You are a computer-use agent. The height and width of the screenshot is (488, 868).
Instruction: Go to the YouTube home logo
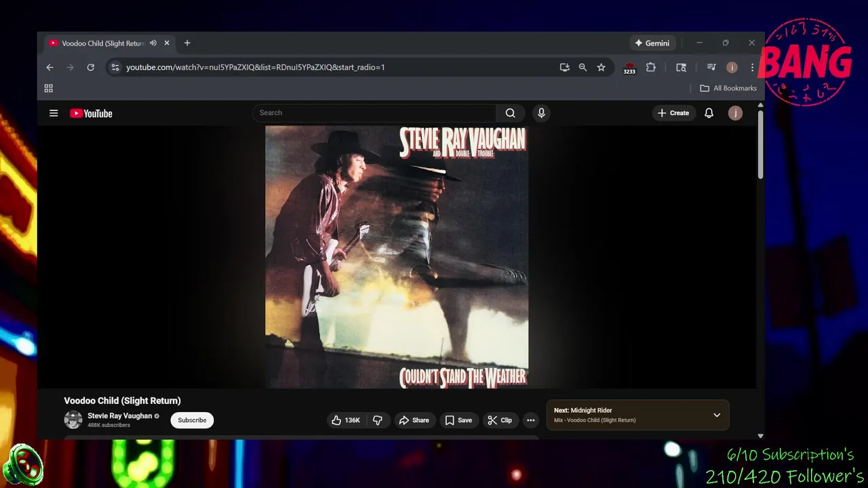(91, 113)
